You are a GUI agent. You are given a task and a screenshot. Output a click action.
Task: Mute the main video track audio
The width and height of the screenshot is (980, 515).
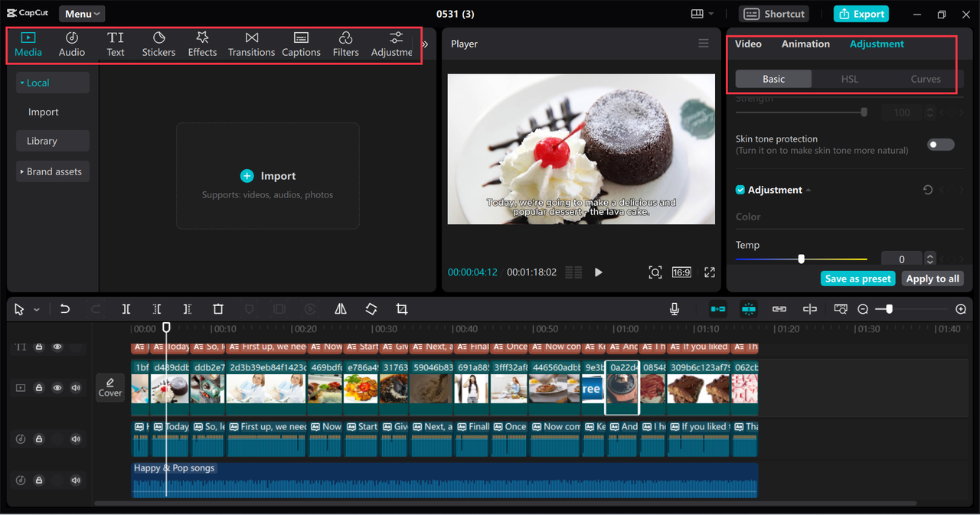click(x=76, y=388)
